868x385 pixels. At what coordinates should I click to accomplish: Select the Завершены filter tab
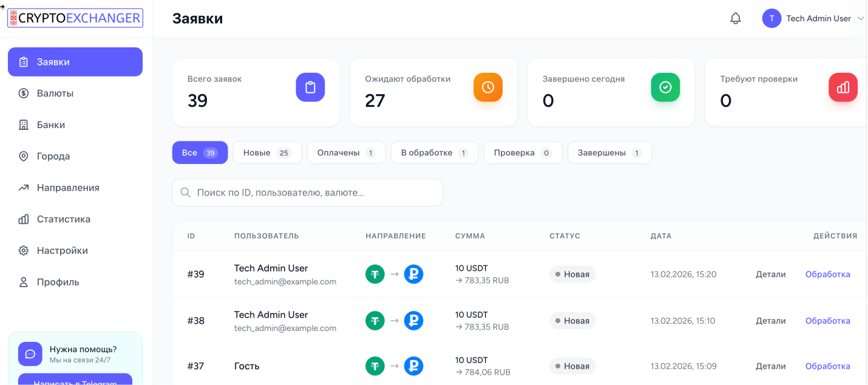click(x=609, y=153)
